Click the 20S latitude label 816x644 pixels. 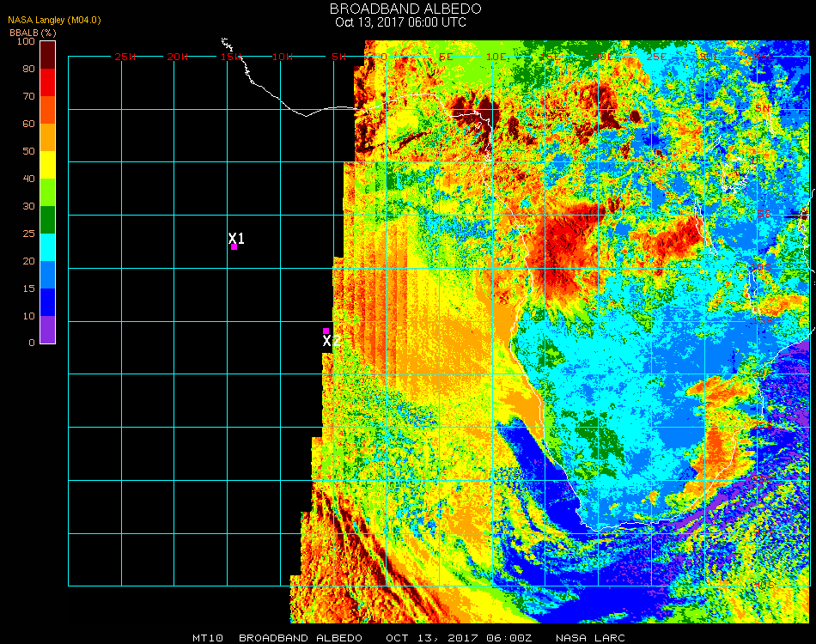tap(763, 374)
